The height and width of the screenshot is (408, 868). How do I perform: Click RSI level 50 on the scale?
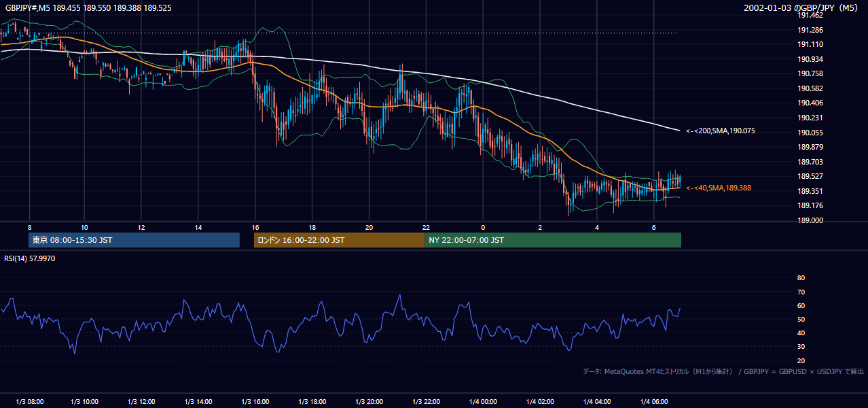(801, 319)
